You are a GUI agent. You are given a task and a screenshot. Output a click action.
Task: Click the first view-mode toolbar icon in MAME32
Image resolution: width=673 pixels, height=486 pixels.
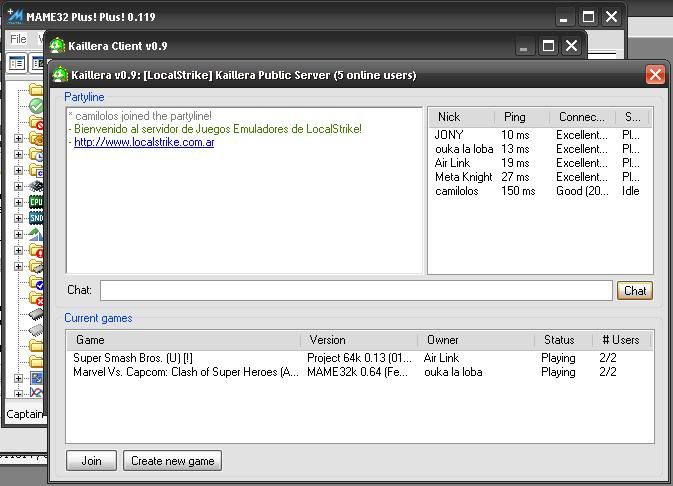click(x=17, y=64)
